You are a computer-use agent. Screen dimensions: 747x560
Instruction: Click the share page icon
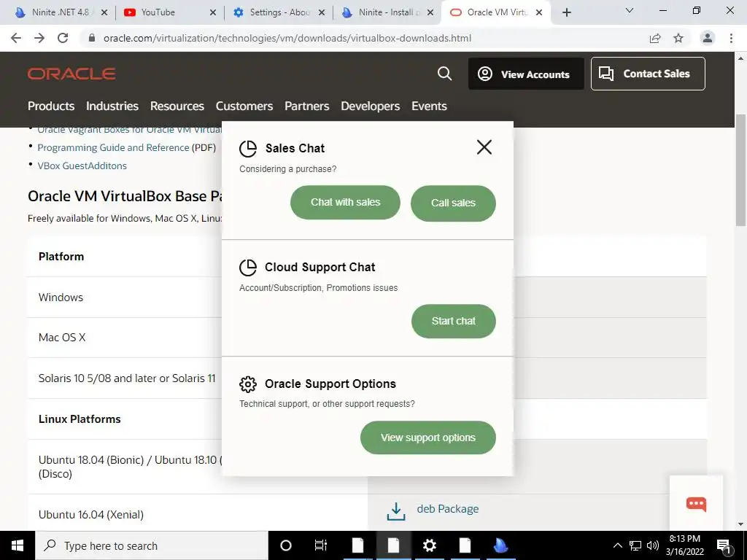tap(655, 38)
